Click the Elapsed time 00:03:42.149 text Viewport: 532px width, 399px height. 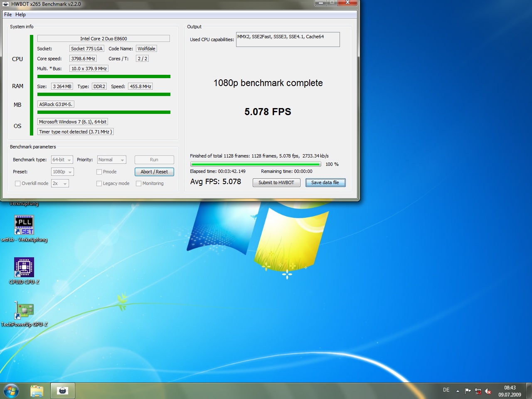point(218,171)
